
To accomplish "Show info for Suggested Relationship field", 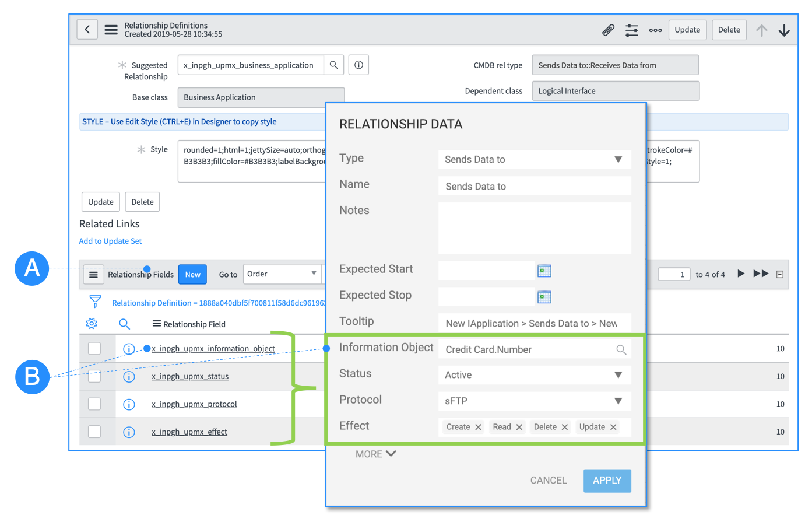I will tap(358, 65).
